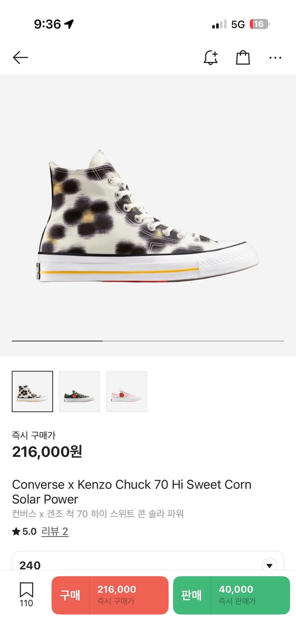Open the shopping bag icon
Viewport: 296px width, 644px height.
coord(243,58)
